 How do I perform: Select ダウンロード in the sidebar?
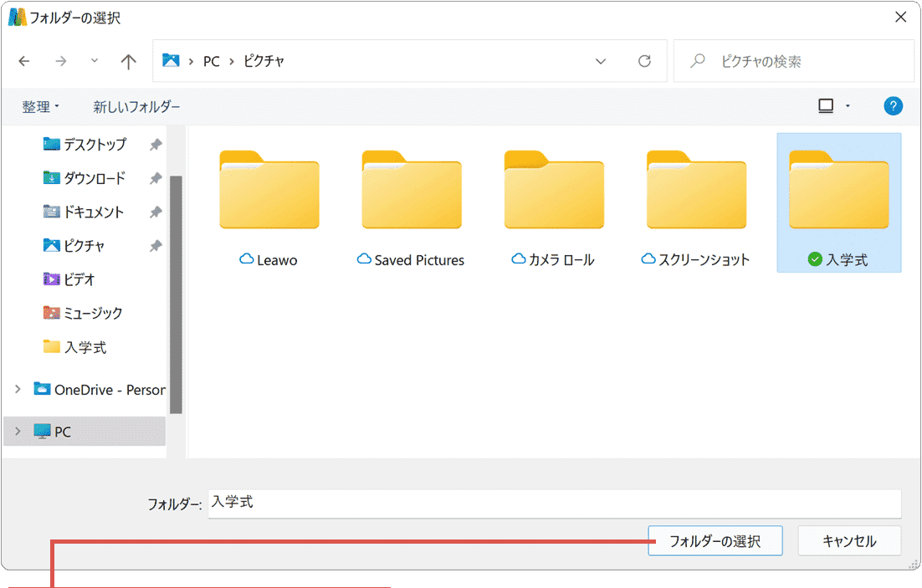94,178
